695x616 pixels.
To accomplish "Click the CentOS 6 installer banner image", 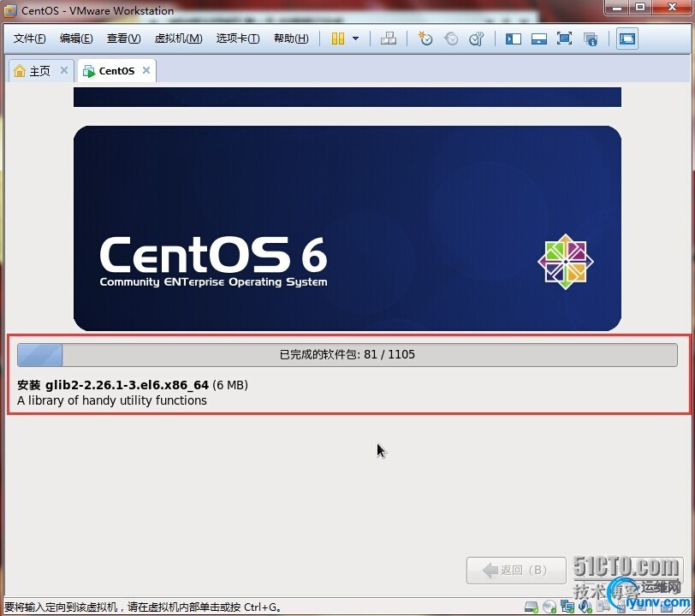I will point(347,228).
